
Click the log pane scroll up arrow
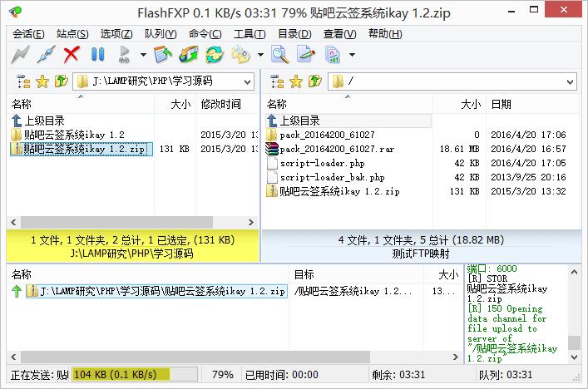[x=574, y=272]
